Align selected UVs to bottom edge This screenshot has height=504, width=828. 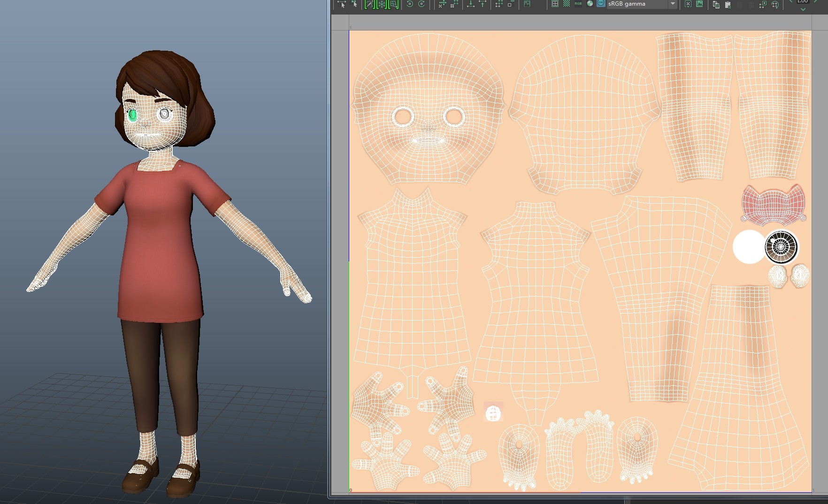[470, 5]
